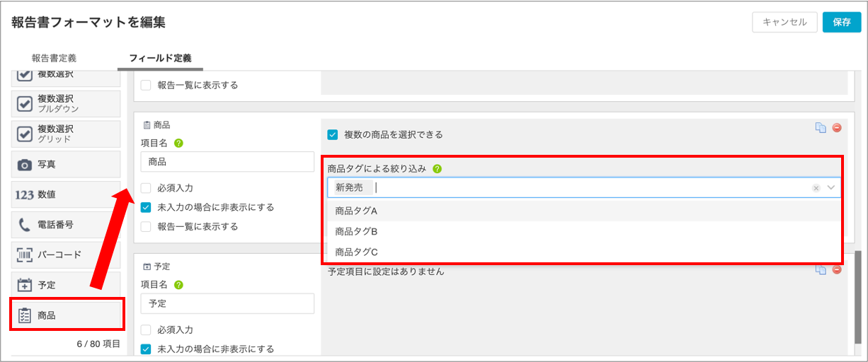Click green help icon beside 商品タグによる絞り込み

point(437,169)
